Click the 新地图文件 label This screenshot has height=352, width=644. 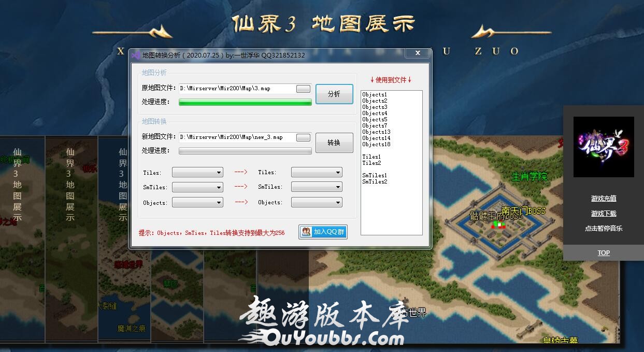159,137
